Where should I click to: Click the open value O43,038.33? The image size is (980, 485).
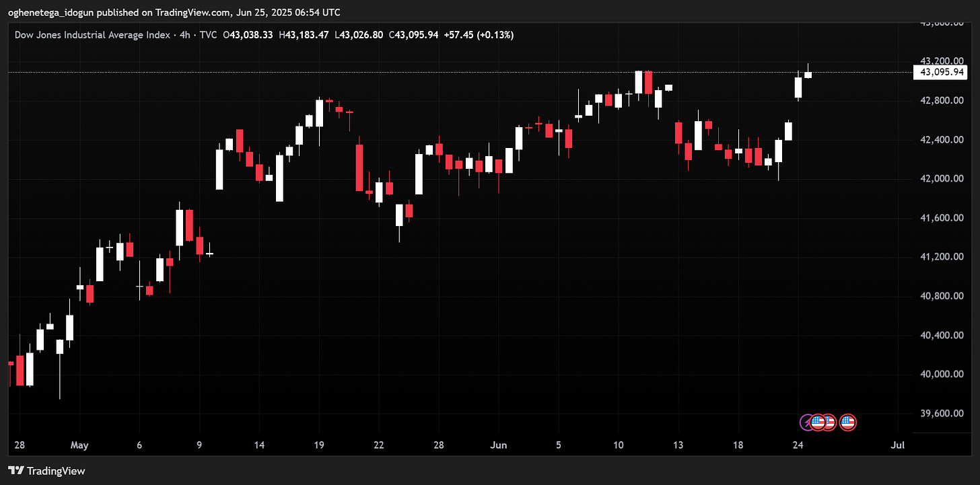pyautogui.click(x=248, y=35)
